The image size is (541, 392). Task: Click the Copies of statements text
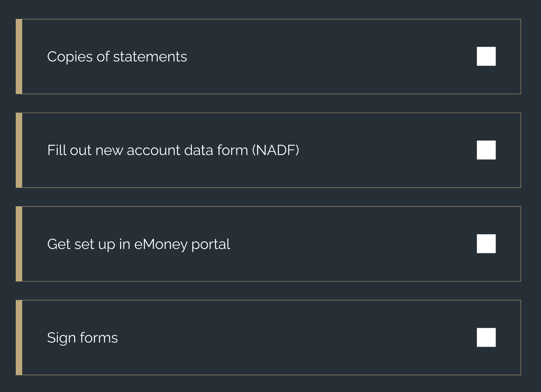click(x=117, y=57)
